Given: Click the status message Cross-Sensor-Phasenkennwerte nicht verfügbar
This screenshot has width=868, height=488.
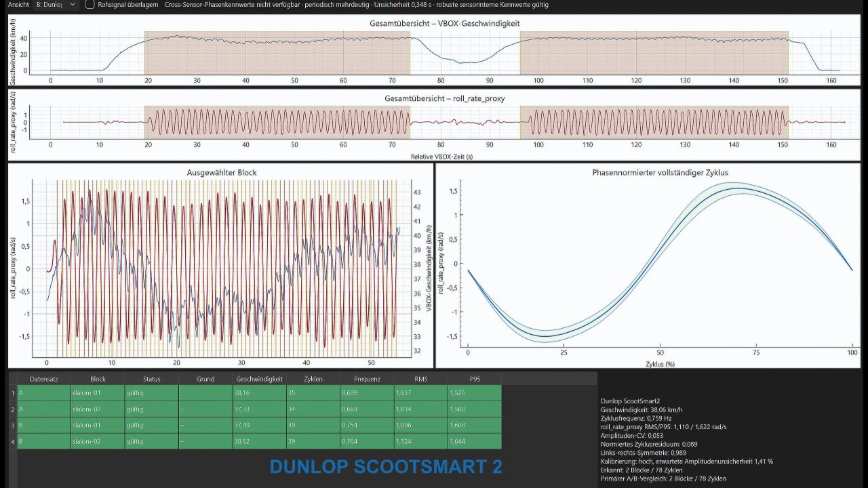Looking at the screenshot, I should (x=233, y=5).
